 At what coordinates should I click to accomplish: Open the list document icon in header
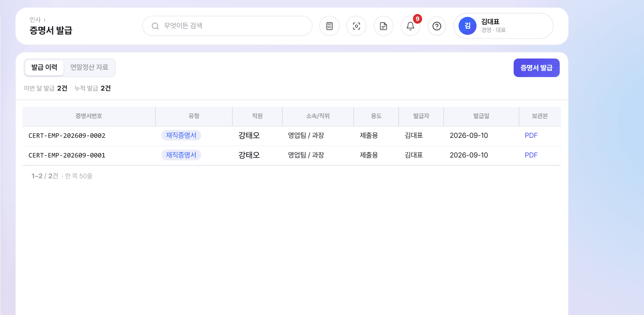329,26
